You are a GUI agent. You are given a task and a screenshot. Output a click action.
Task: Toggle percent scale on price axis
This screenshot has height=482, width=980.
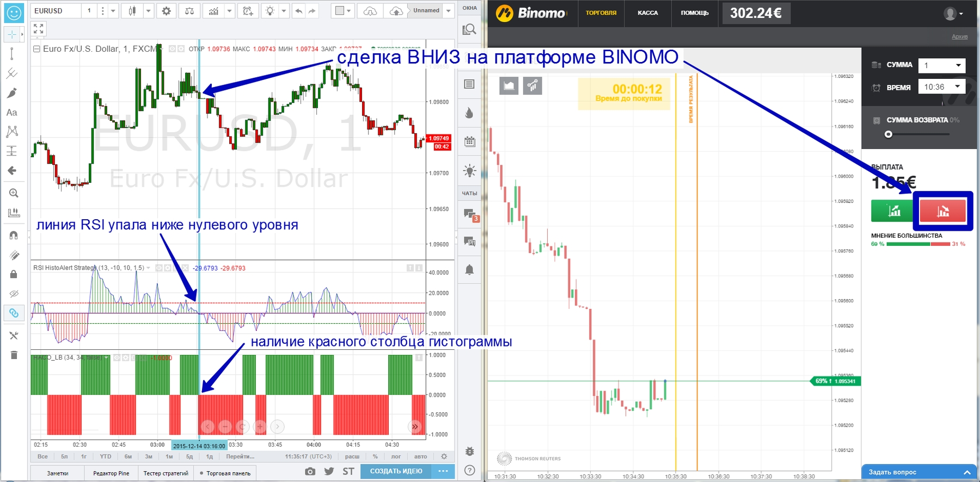pyautogui.click(x=375, y=456)
